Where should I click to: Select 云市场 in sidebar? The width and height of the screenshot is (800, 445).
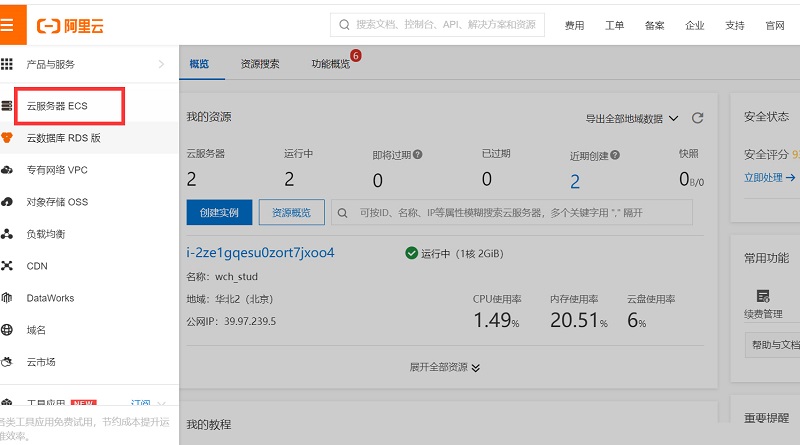41,362
